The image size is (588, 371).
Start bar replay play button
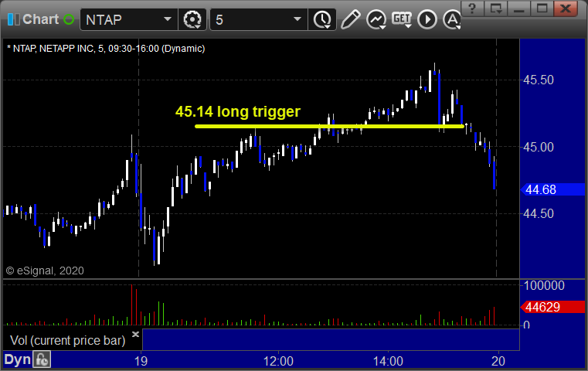coord(427,19)
